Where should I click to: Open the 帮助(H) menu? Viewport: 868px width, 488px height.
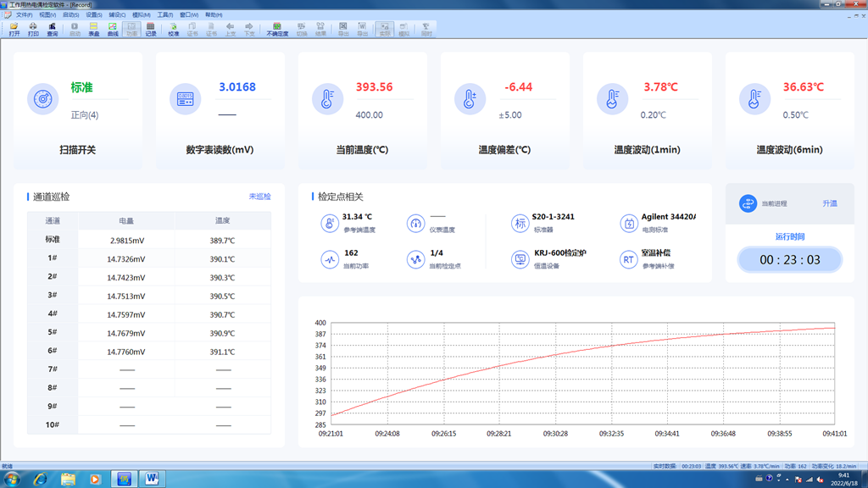[214, 15]
